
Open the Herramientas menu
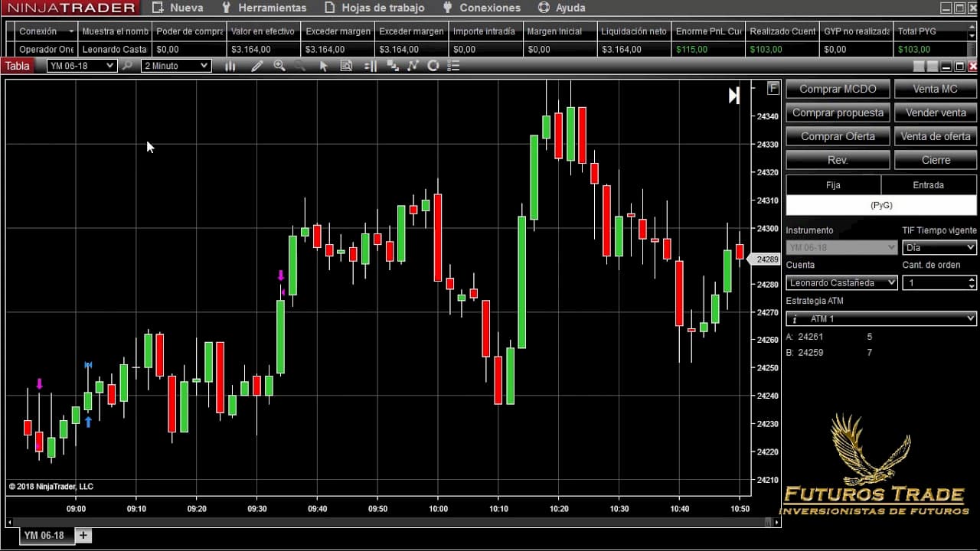[x=263, y=8]
